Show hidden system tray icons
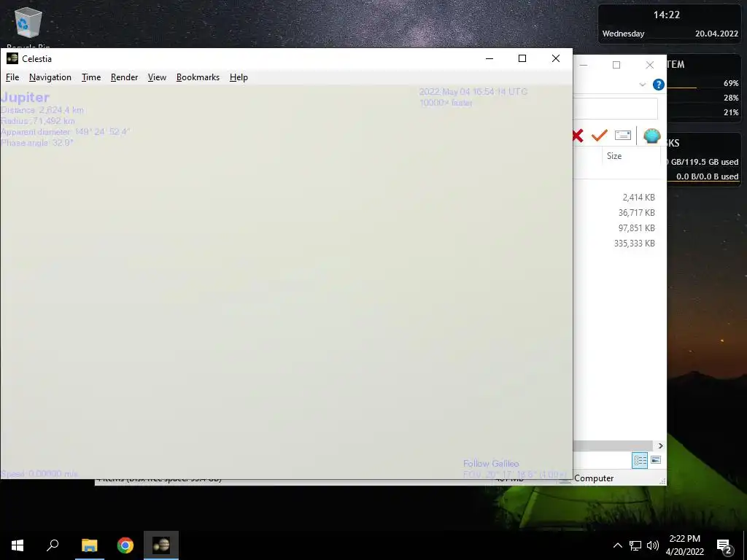The width and height of the screenshot is (747, 560). [x=617, y=545]
